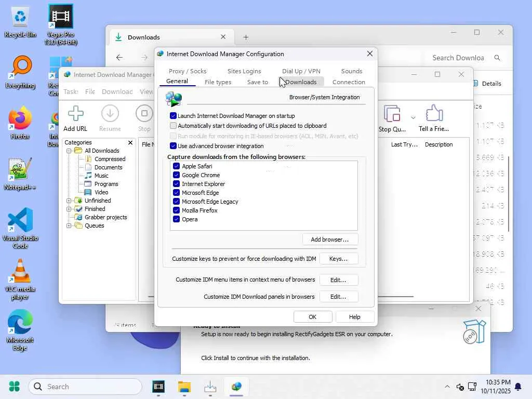
Task: Click the Help button in configuration
Action: (x=354, y=316)
